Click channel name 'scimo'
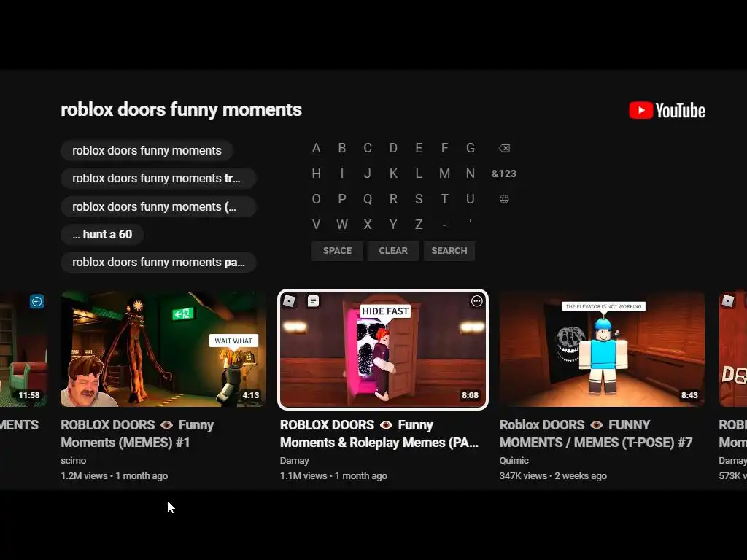The image size is (747, 560). click(x=74, y=461)
